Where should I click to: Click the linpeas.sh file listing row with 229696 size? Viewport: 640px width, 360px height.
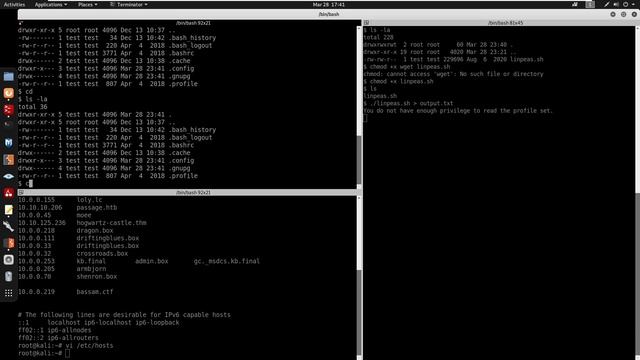[x=453, y=59]
